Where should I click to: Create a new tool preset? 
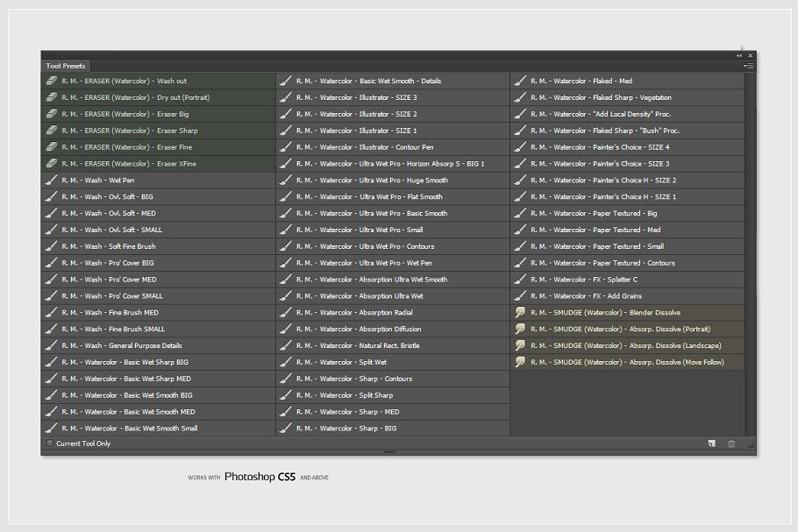[712, 443]
